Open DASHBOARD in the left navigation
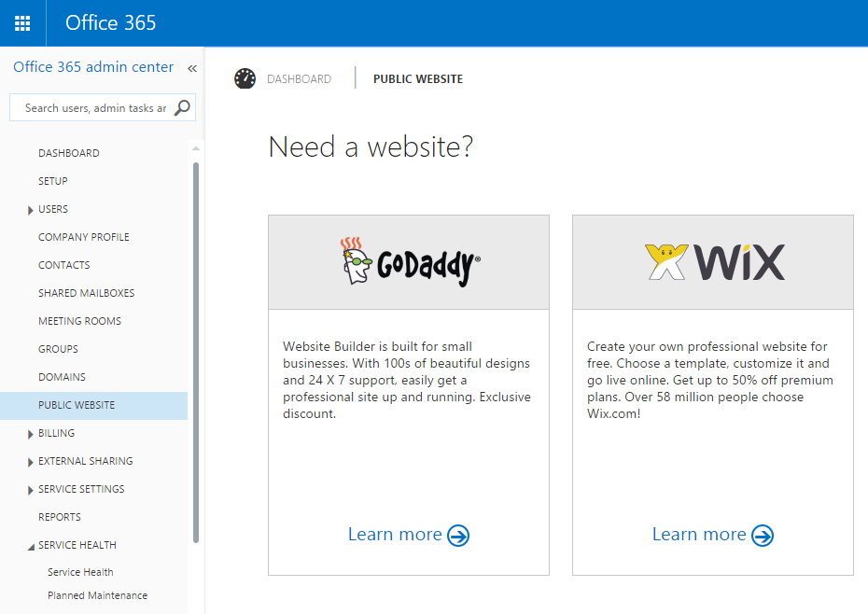The image size is (868, 614). (69, 153)
